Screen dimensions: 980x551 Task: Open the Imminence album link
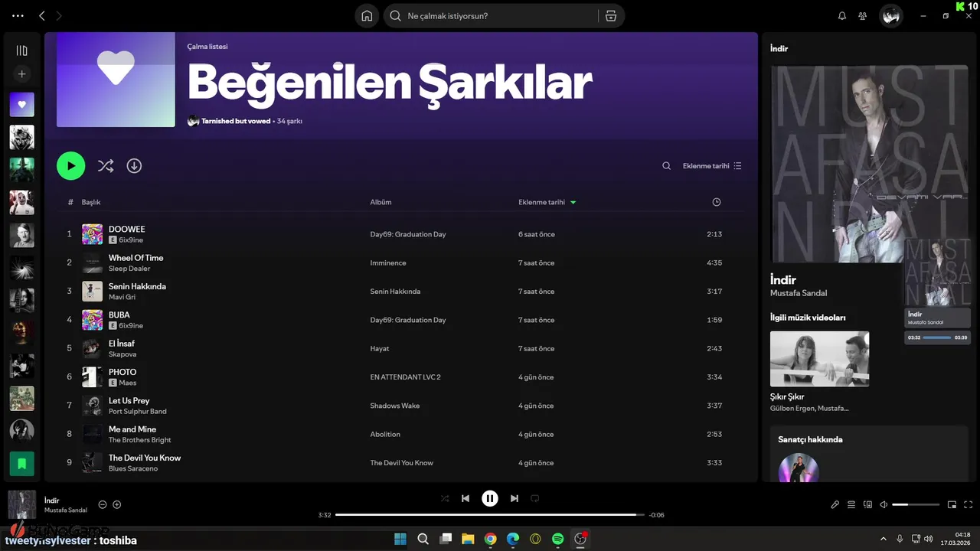pyautogui.click(x=388, y=262)
